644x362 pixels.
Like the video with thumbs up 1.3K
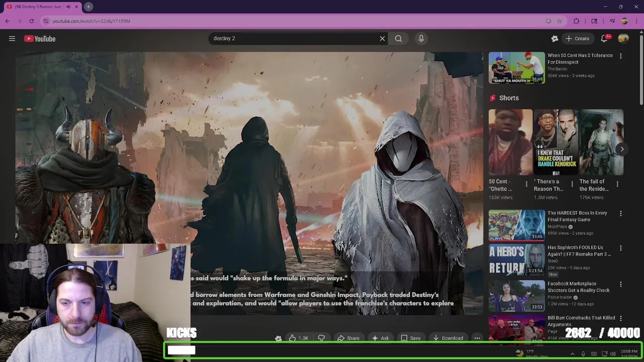coord(298,338)
